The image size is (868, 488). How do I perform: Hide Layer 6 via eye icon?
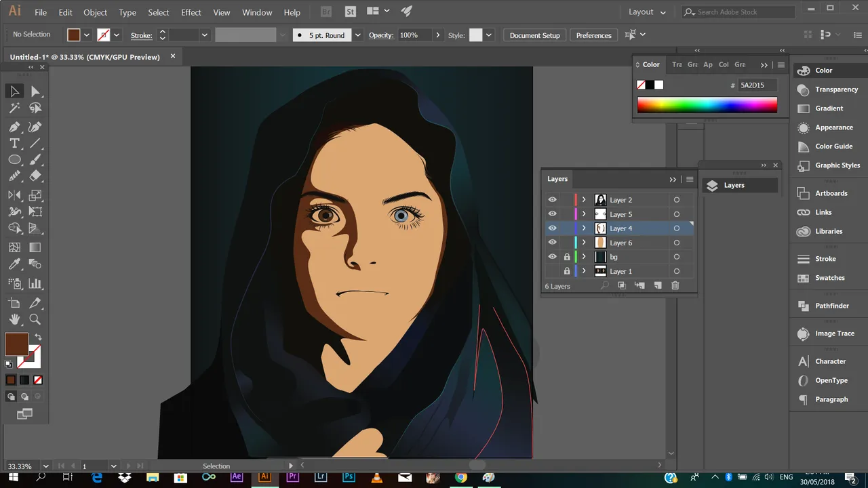pyautogui.click(x=552, y=243)
